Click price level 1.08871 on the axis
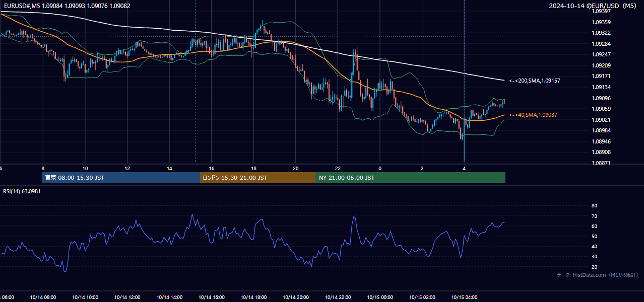 [601, 163]
